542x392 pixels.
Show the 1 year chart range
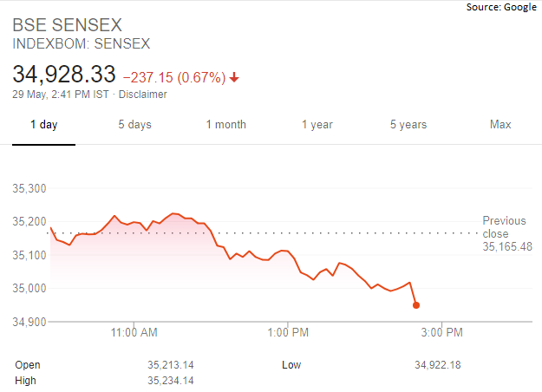[317, 125]
